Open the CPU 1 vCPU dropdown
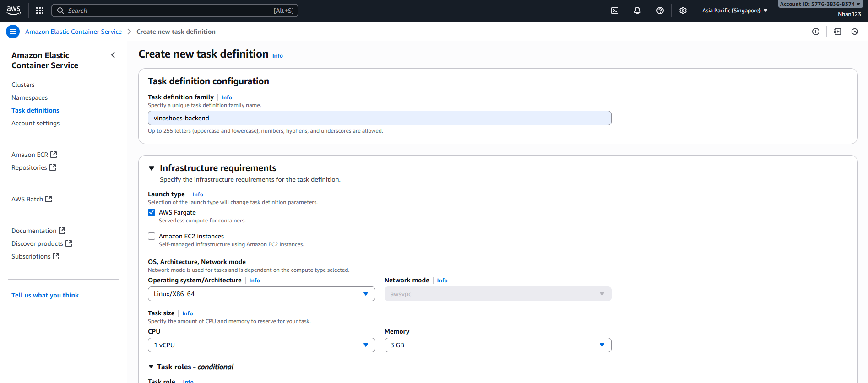The height and width of the screenshot is (383, 868). 261,345
